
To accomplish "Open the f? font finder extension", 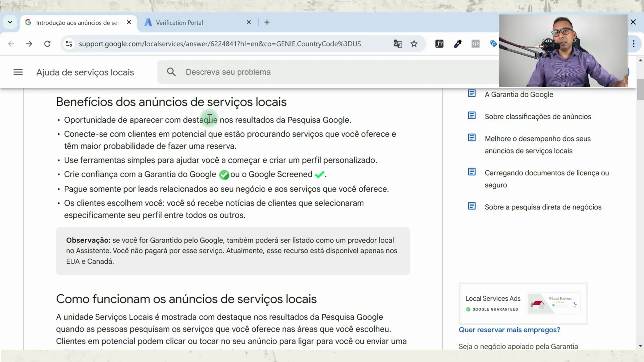I will pos(439,44).
